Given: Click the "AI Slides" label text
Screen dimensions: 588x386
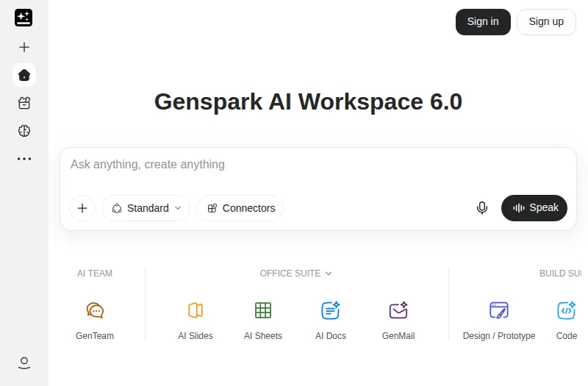Looking at the screenshot, I should tap(196, 336).
